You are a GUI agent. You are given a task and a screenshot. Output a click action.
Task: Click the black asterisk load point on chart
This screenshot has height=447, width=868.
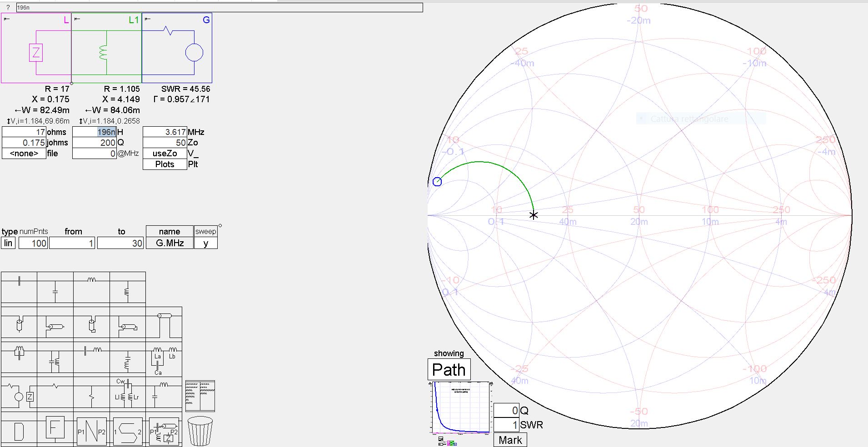pos(534,215)
